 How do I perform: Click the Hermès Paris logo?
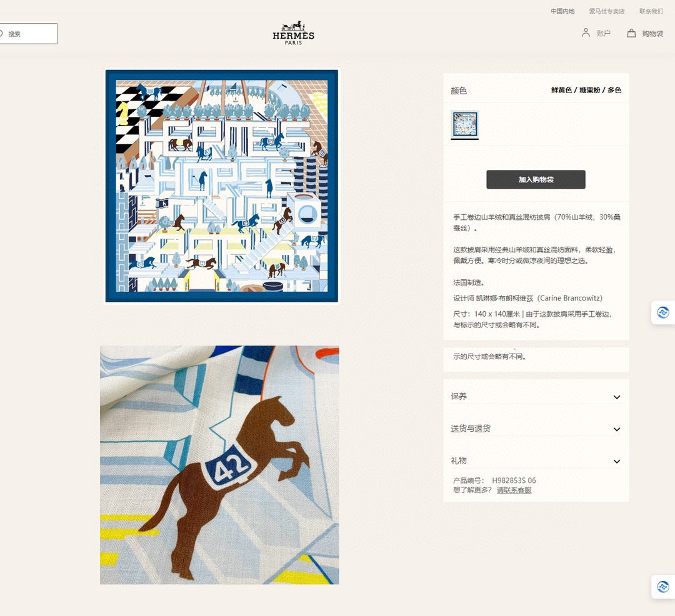[x=293, y=32]
